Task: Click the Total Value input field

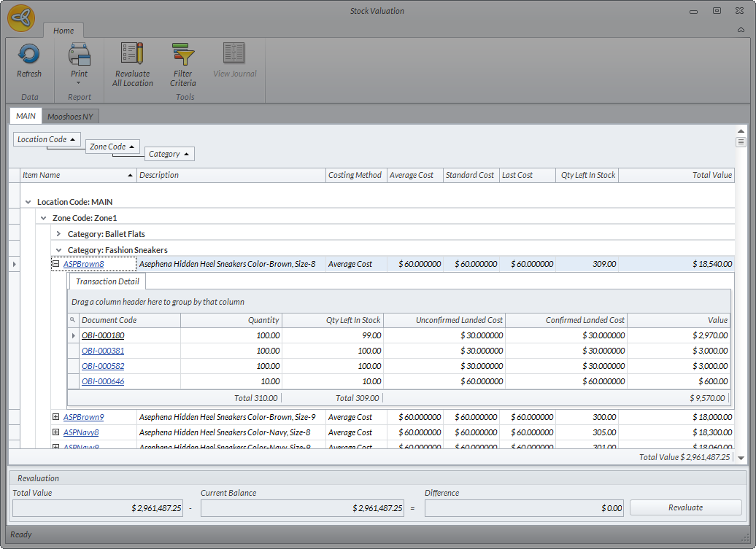Action: 99,508
